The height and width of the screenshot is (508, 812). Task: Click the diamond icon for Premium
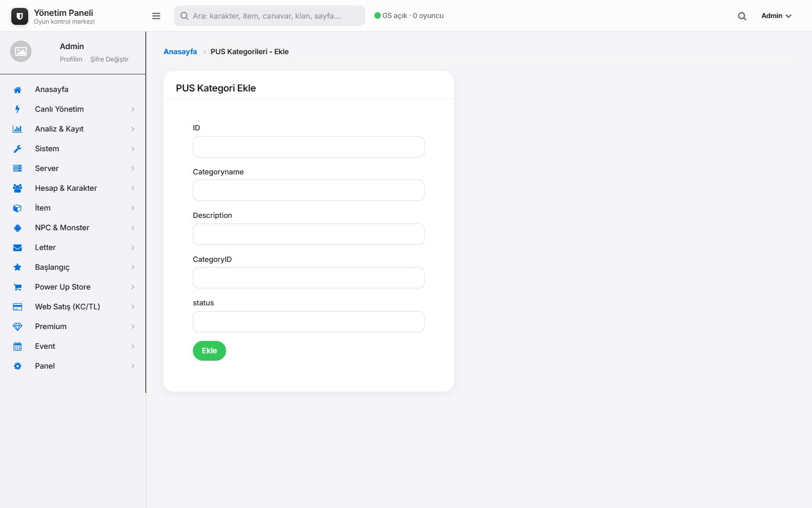point(17,327)
